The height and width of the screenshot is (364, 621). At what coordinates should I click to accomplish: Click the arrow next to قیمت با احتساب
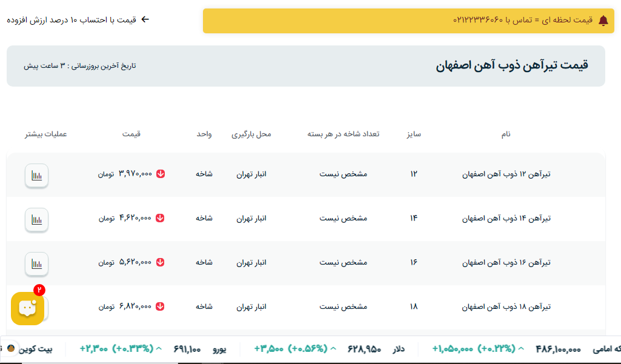pos(145,19)
